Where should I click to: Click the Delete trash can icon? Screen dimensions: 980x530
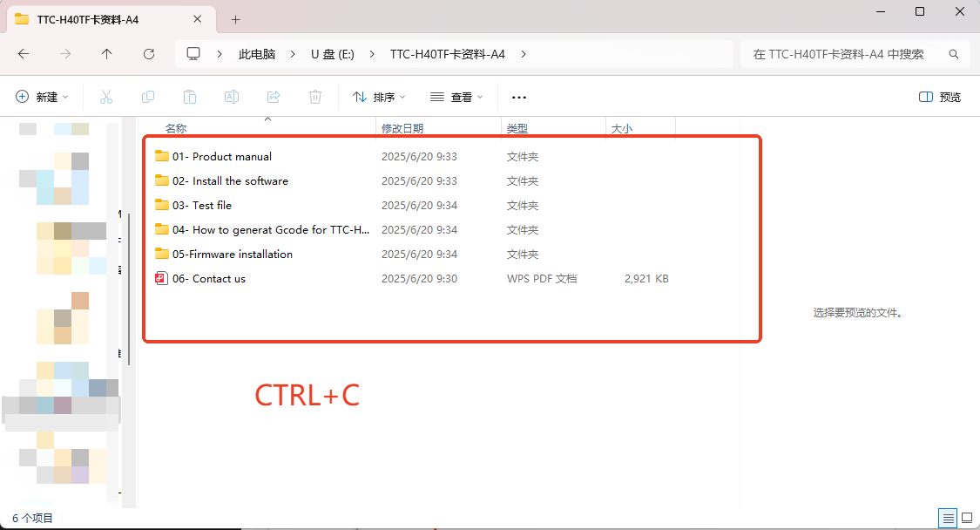click(315, 97)
